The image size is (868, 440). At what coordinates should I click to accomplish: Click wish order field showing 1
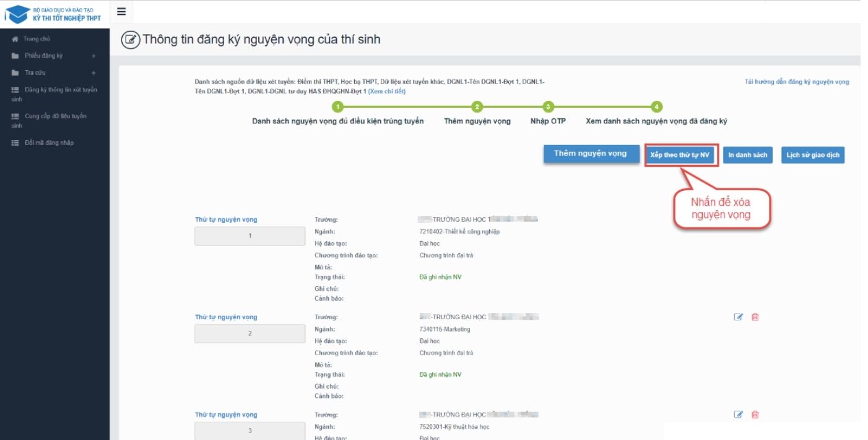(250, 236)
